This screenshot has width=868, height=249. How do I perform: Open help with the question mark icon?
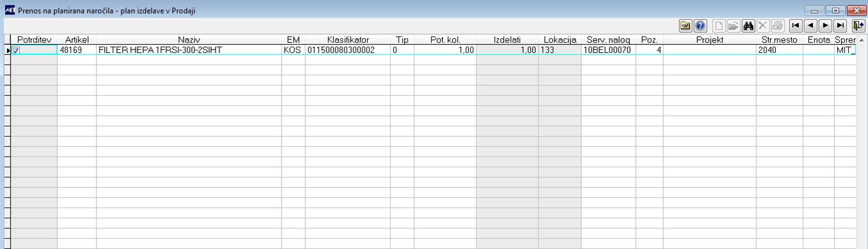click(700, 26)
